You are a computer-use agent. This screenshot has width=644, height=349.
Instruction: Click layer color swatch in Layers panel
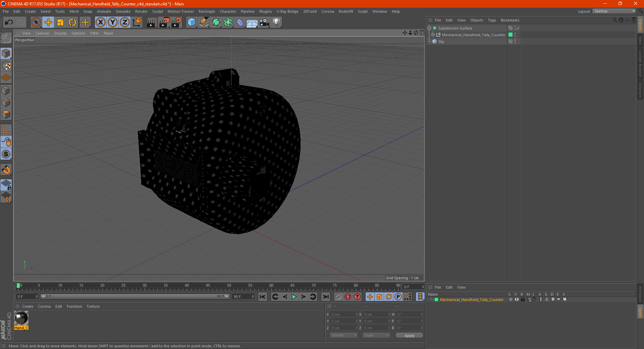(x=436, y=300)
